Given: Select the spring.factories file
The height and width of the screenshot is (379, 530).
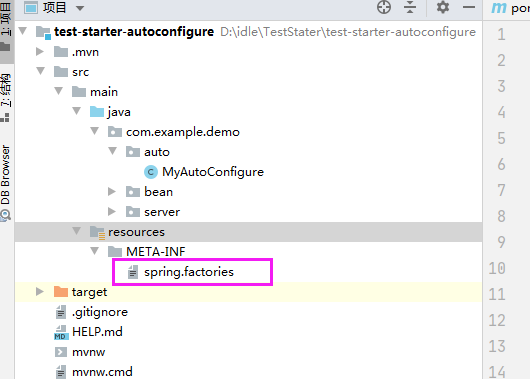Looking at the screenshot, I should coord(189,272).
